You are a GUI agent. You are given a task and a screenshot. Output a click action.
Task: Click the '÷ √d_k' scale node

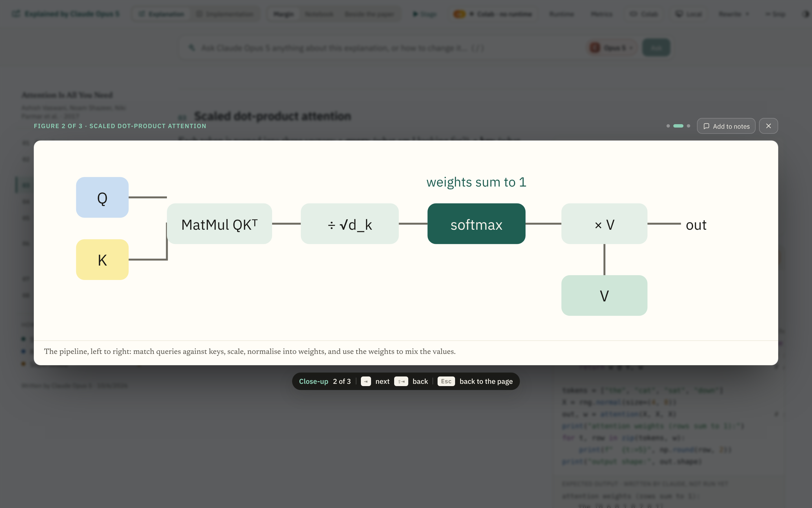(350, 224)
